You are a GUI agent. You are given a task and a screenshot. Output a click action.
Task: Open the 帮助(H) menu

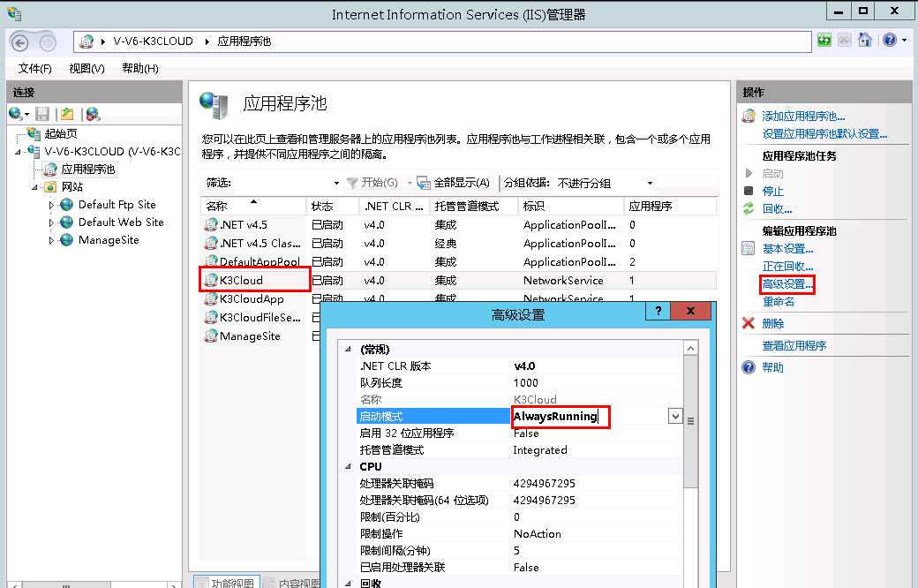coord(140,69)
